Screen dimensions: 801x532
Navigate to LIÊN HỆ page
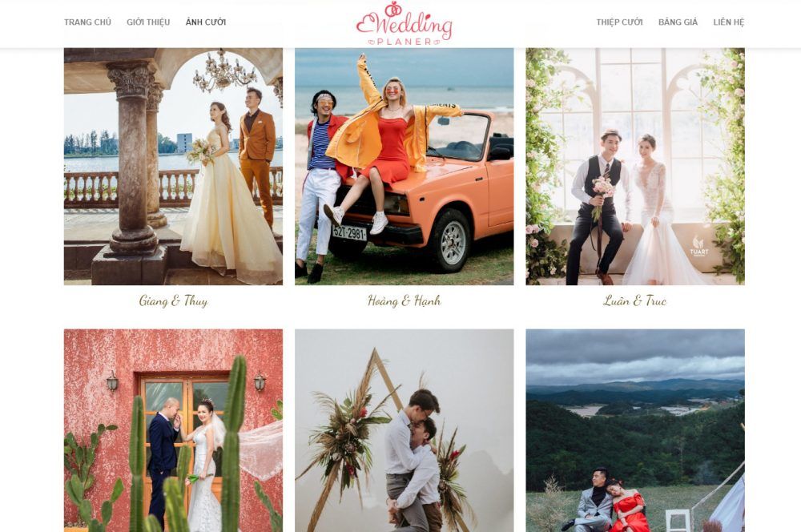click(728, 22)
